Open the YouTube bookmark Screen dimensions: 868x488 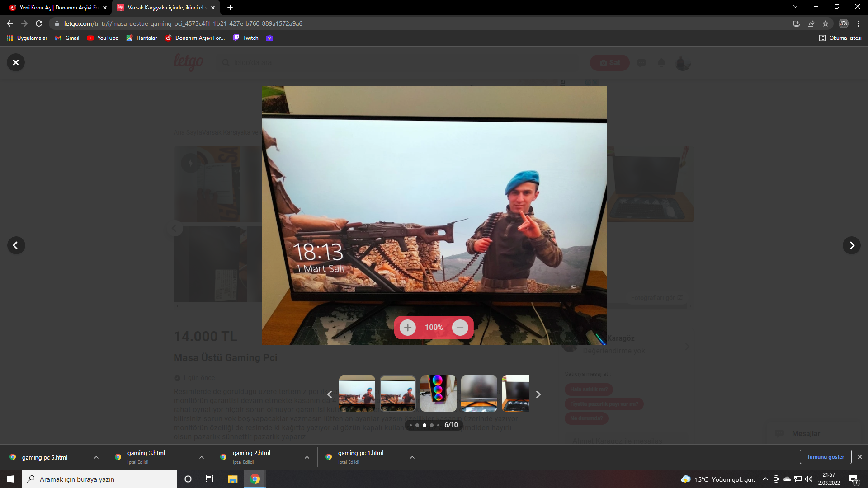pos(103,38)
